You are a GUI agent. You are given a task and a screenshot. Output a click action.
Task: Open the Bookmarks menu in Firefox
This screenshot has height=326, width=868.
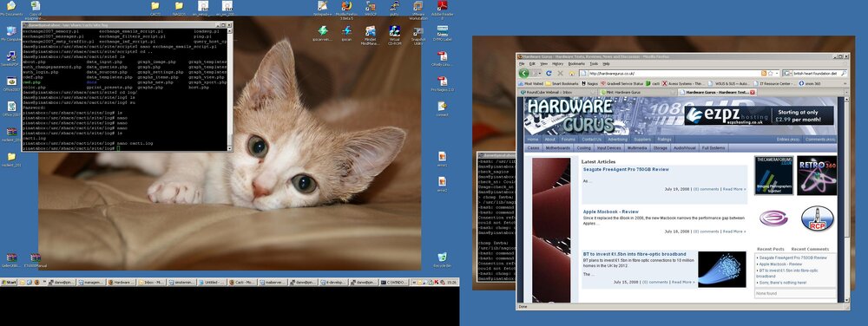coord(576,63)
